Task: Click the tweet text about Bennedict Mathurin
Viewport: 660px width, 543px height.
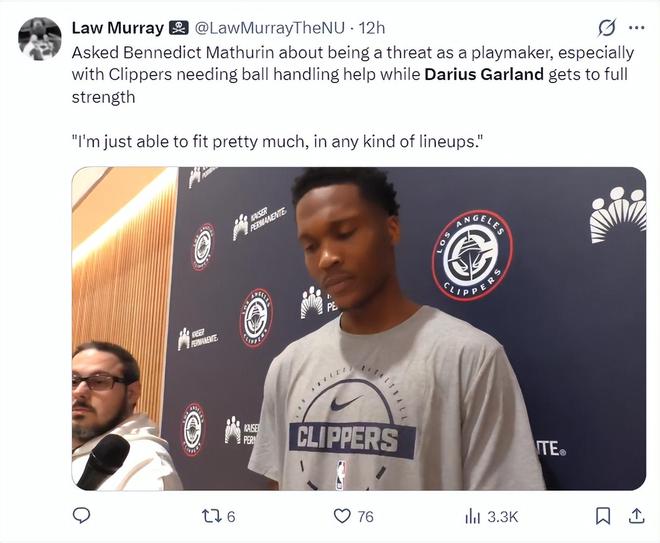Action: 353,75
